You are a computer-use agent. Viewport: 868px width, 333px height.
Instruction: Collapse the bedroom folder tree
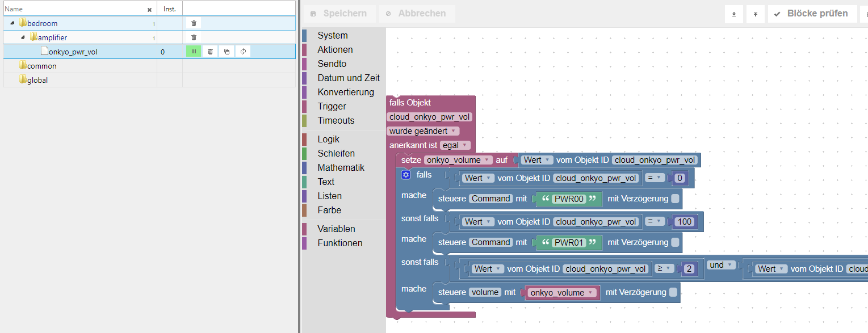pyautogui.click(x=12, y=23)
